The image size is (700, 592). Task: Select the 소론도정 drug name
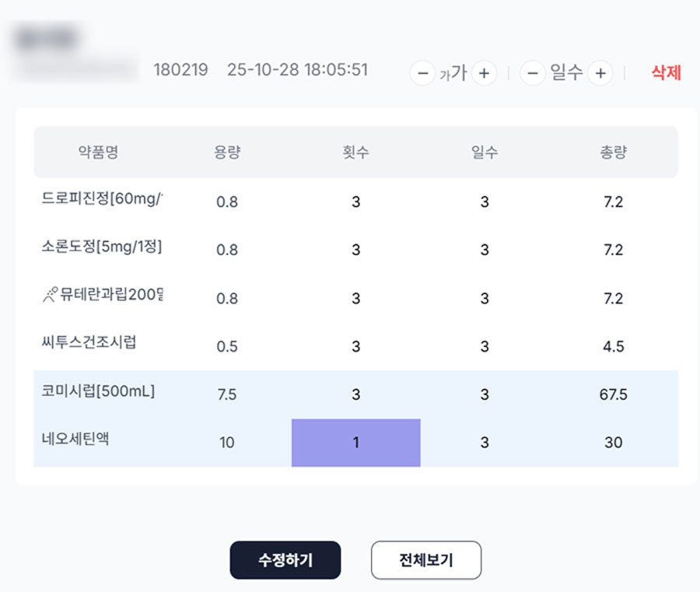pos(102,247)
